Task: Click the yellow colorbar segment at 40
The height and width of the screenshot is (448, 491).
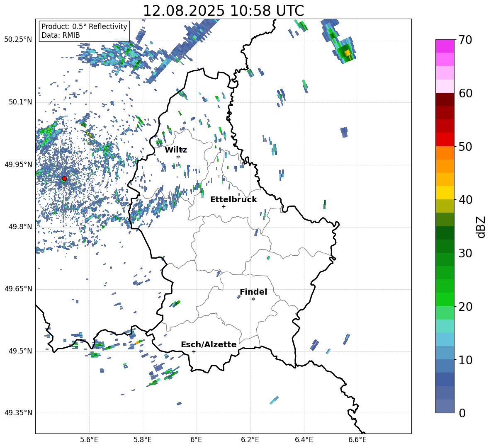Action: click(445, 193)
